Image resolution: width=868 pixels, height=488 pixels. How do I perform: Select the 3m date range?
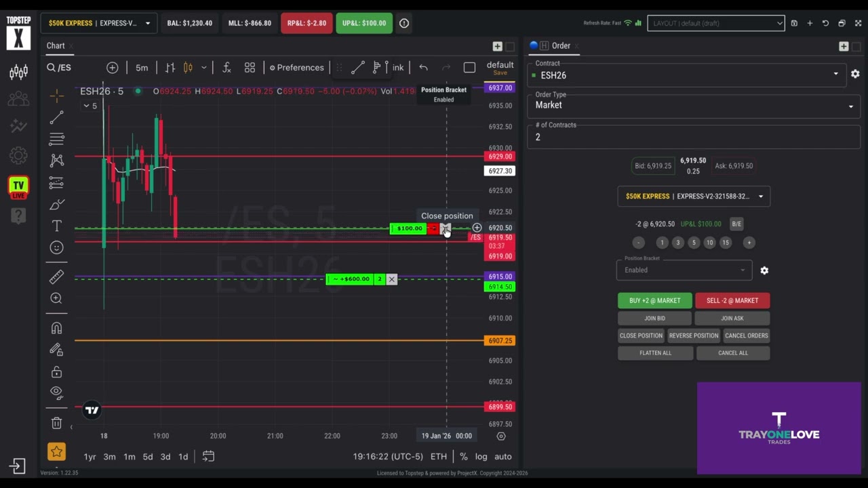109,457
